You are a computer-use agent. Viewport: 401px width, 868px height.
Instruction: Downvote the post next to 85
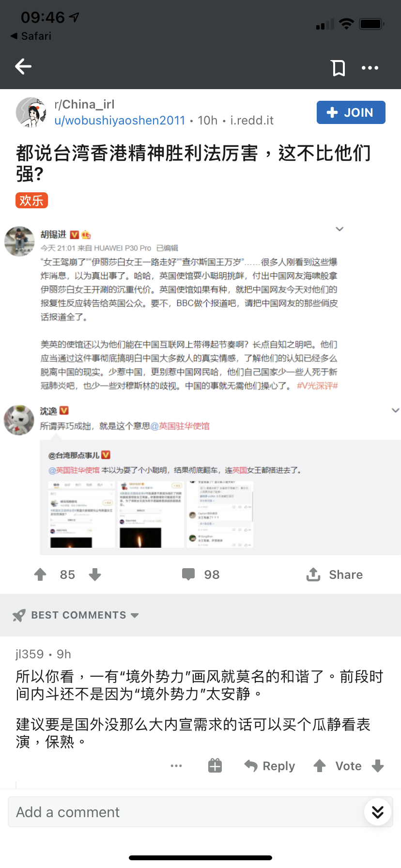(x=95, y=574)
